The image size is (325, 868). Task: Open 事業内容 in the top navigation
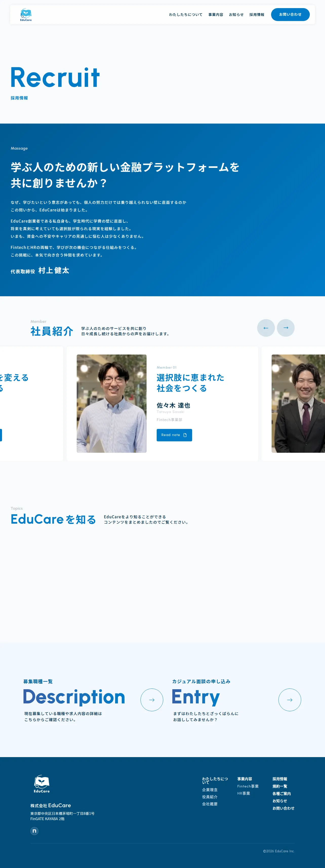[x=216, y=15]
